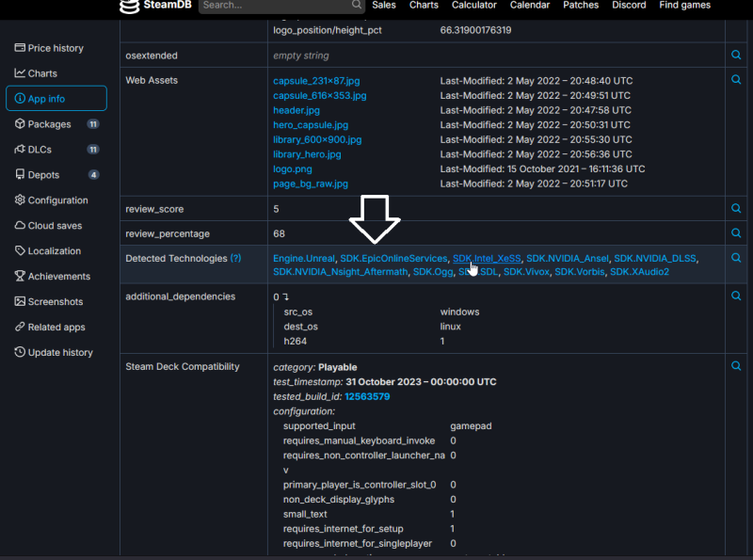Image resolution: width=753 pixels, height=560 pixels.
Task: Open library_hero.jpg asset link
Action: coord(307,154)
